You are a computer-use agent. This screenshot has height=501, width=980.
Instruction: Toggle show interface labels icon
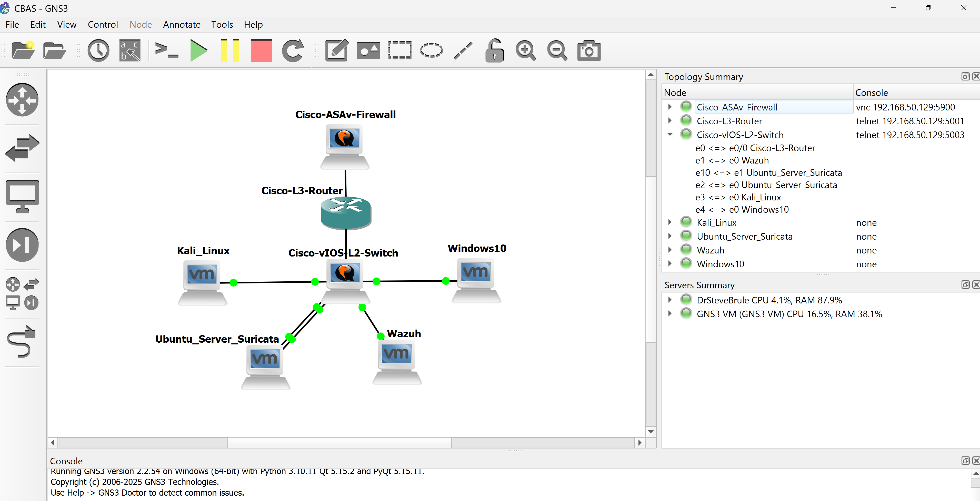129,50
